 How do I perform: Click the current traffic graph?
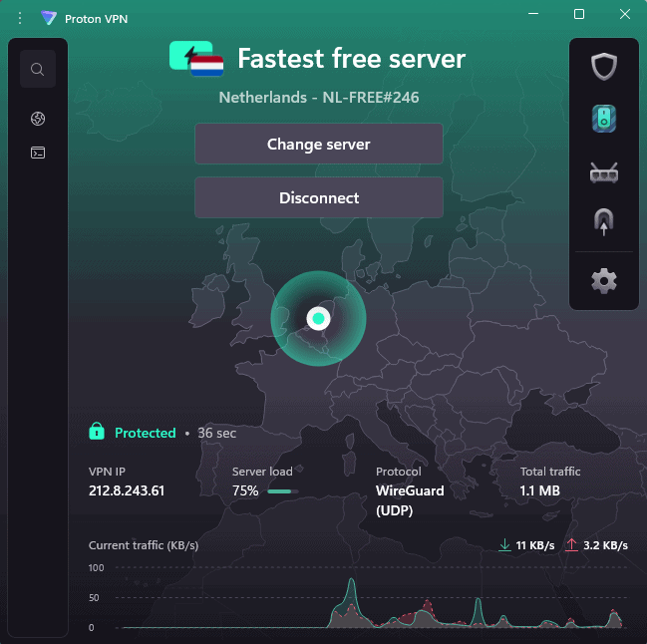click(369, 600)
